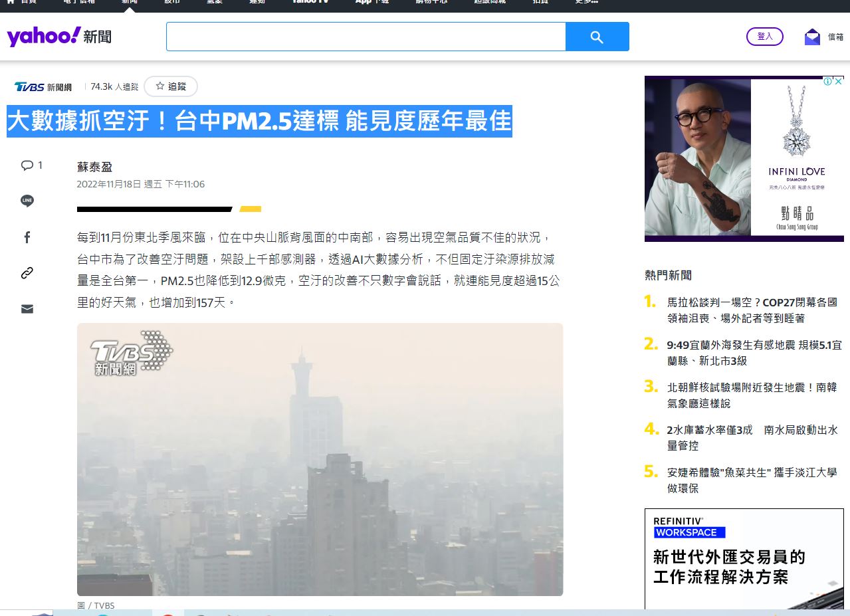Open the Refinitiv Workspace ad banner
This screenshot has height=616, width=850.
click(744, 559)
